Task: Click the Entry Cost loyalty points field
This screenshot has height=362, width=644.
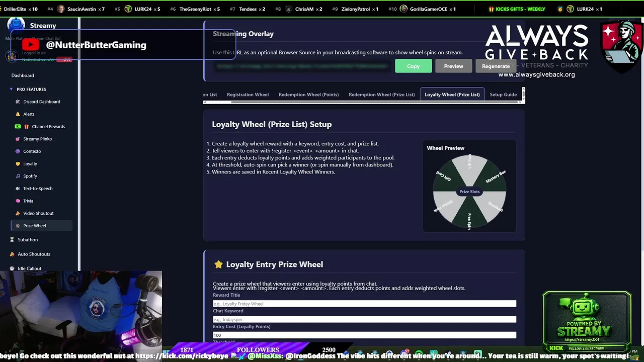Action: pyautogui.click(x=364, y=335)
